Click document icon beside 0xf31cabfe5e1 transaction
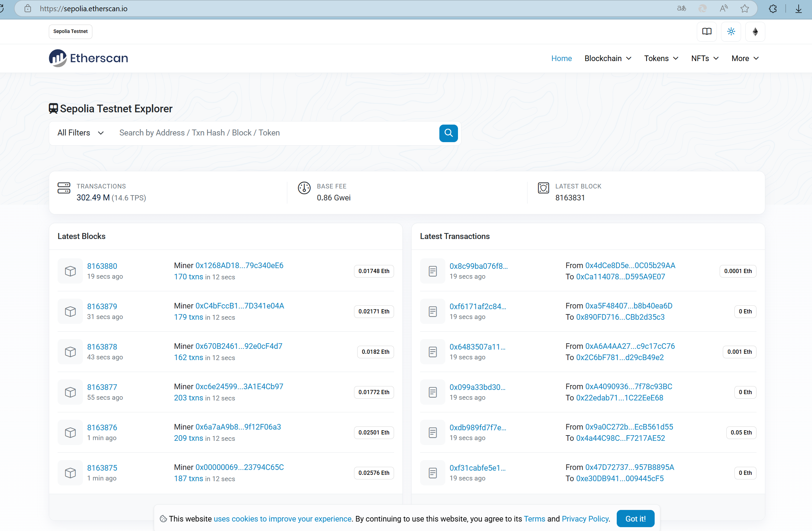Screen dimensions: 812x531 (433, 473)
